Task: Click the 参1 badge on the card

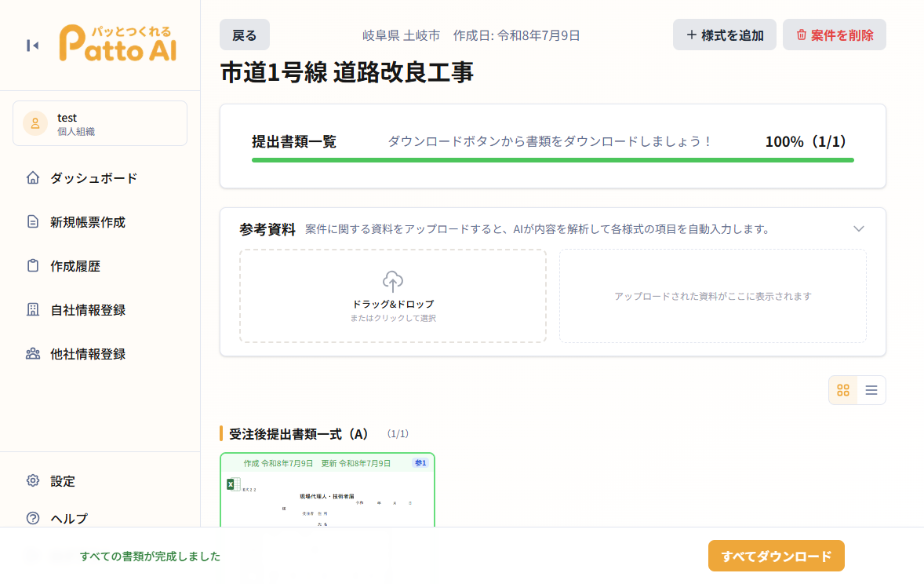Action: 420,463
